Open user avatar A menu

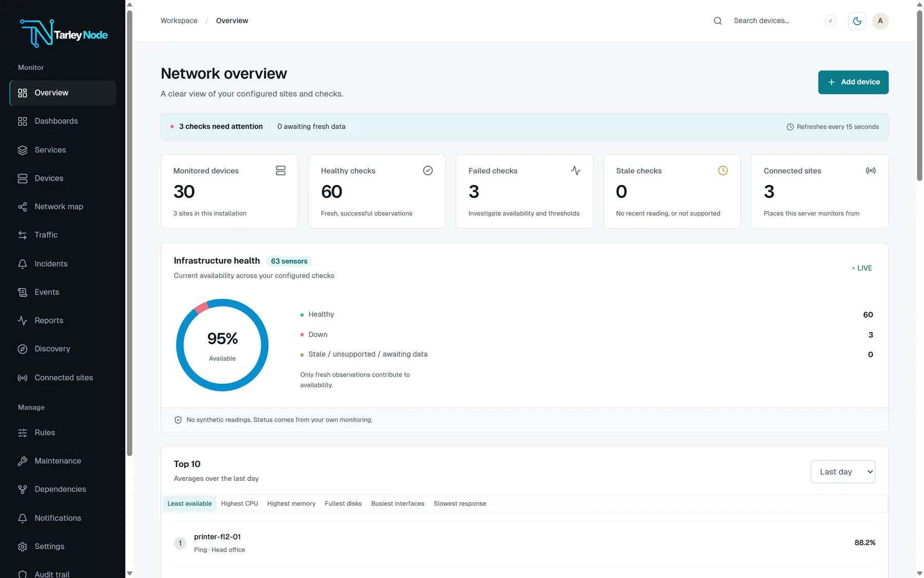[880, 21]
